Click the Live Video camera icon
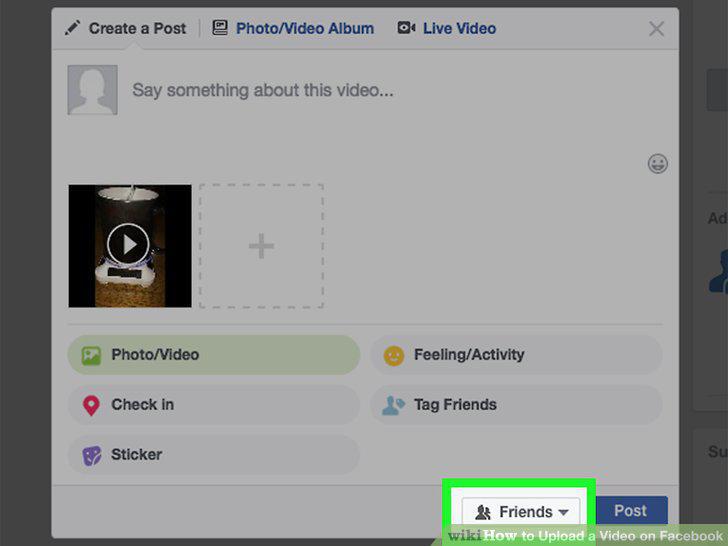Viewport: 728px width, 546px height. coord(406,28)
